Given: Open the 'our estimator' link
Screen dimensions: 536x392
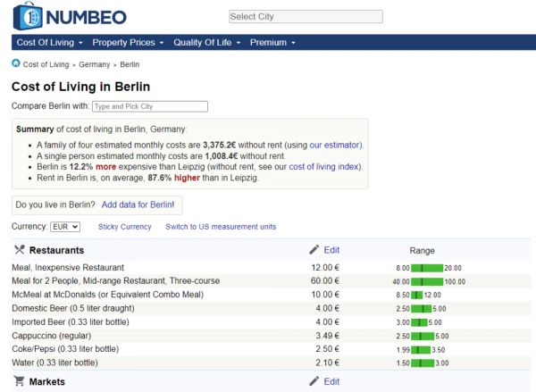Looking at the screenshot, I should [x=336, y=145].
